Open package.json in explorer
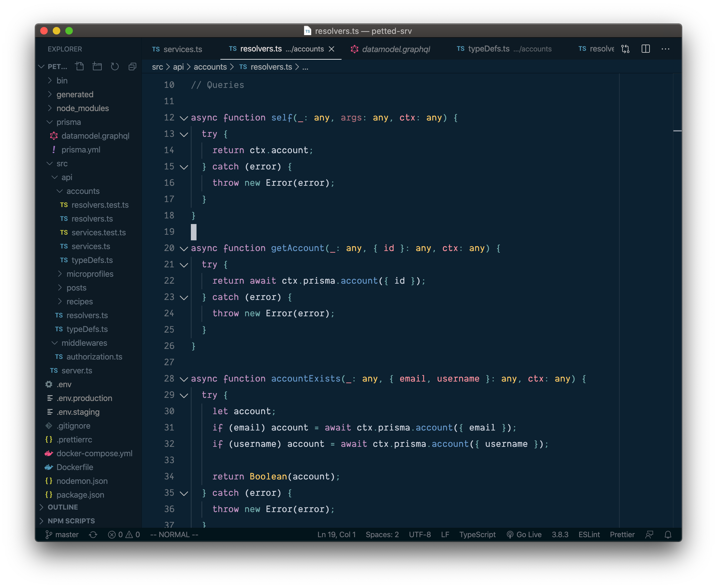This screenshot has width=717, height=588. tap(89, 495)
